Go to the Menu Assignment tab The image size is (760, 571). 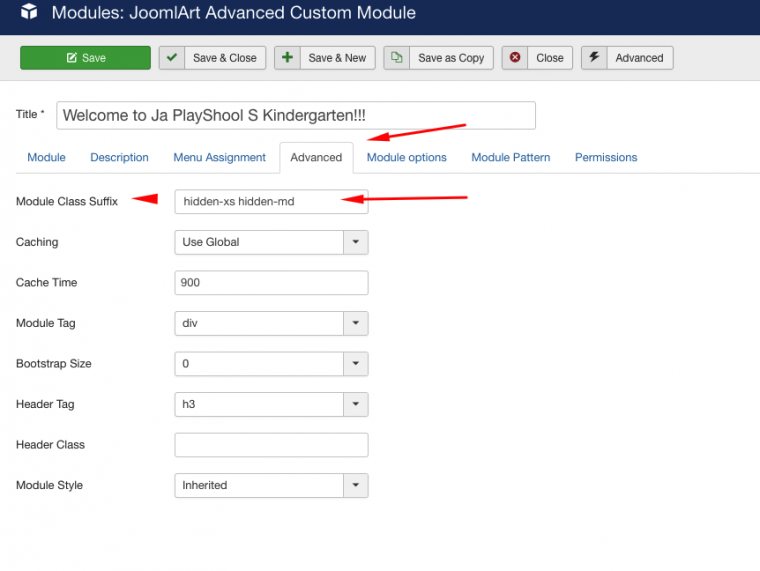[219, 157]
